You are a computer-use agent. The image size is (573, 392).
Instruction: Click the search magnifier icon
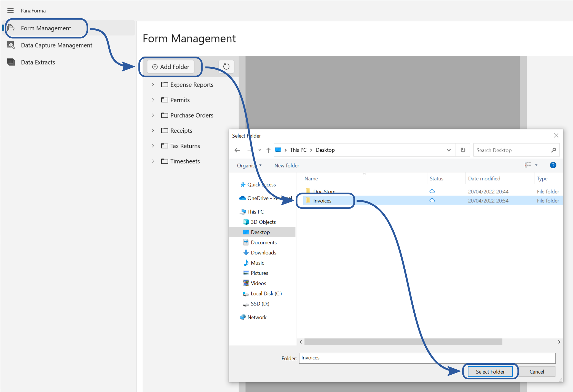(553, 150)
